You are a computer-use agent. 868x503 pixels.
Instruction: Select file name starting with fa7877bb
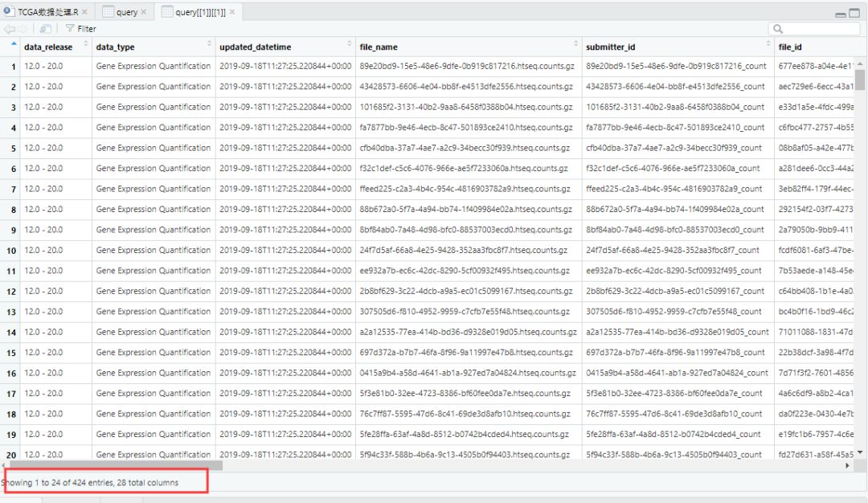(x=466, y=127)
